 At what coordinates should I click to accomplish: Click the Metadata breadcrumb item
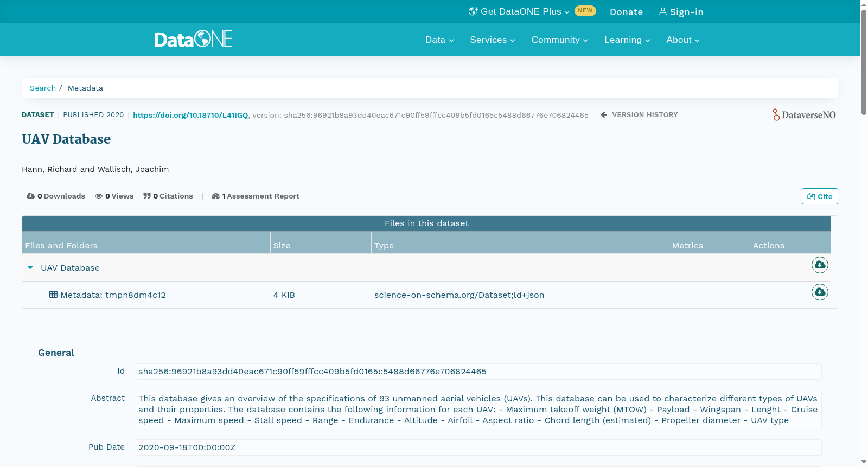tap(85, 88)
